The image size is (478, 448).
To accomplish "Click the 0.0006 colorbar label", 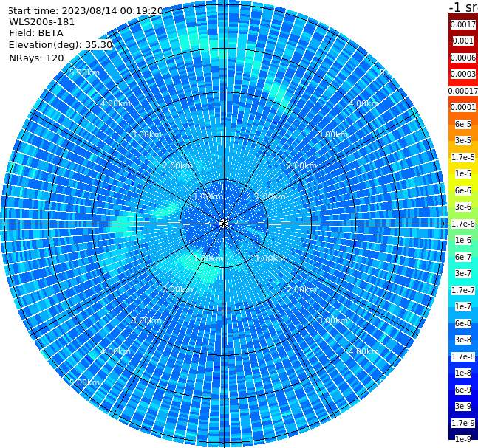I will coord(463,58).
